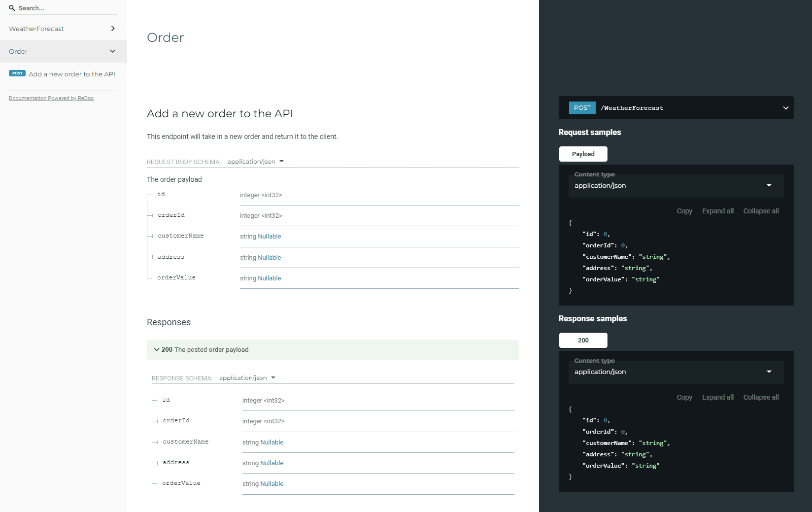Click the POST badge on /WeatherForecast panel
812x512 pixels.
coord(582,107)
